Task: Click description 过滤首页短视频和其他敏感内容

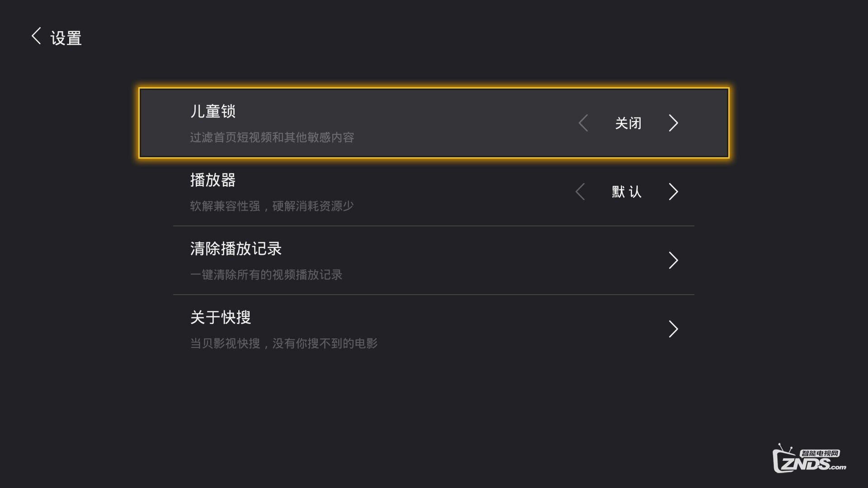Action: [x=272, y=137]
